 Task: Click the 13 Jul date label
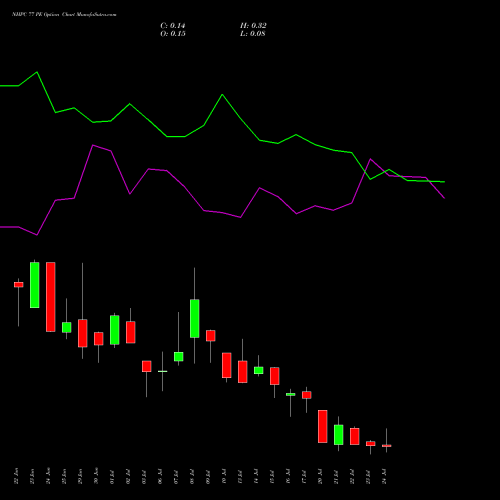pos(240,476)
